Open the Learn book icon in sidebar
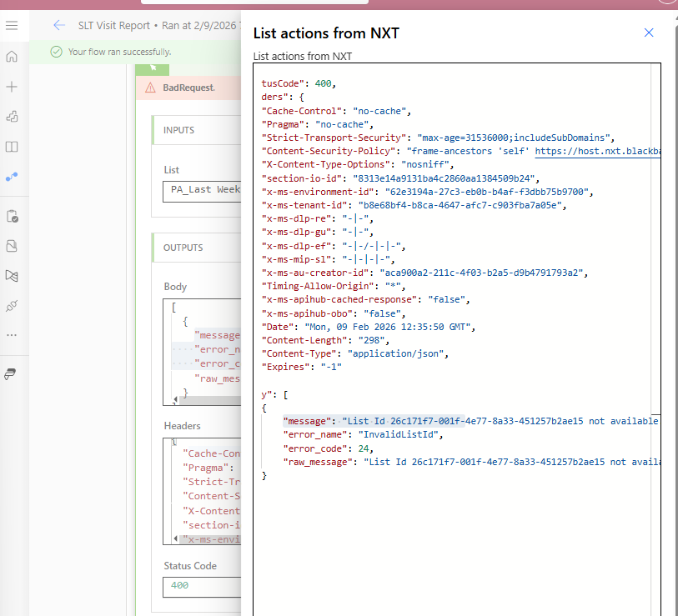Image resolution: width=678 pixels, height=616 pixels. click(12, 147)
